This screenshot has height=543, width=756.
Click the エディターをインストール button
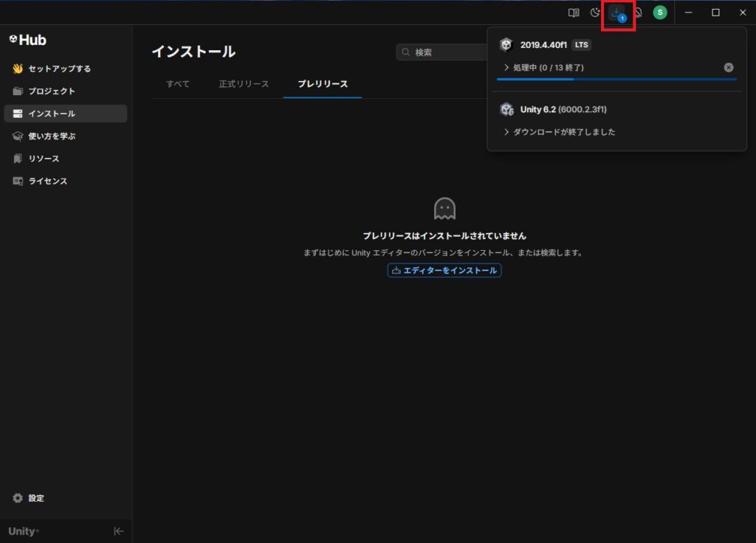[x=444, y=270]
